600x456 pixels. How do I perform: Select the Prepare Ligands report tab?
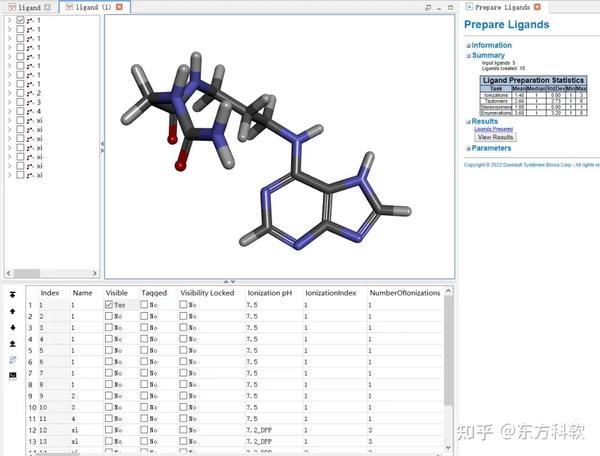[502, 7]
